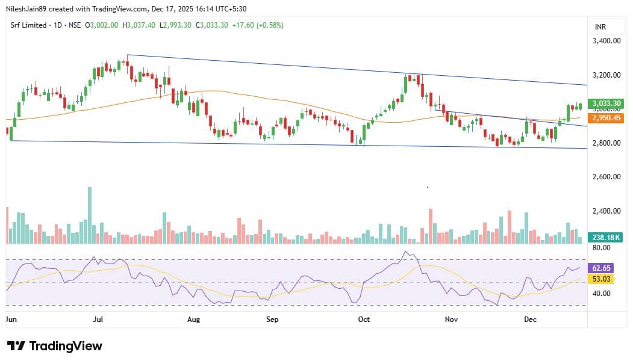The height and width of the screenshot is (364, 633).
Task: Click the tallest volume bar in late June
Action: (x=90, y=215)
